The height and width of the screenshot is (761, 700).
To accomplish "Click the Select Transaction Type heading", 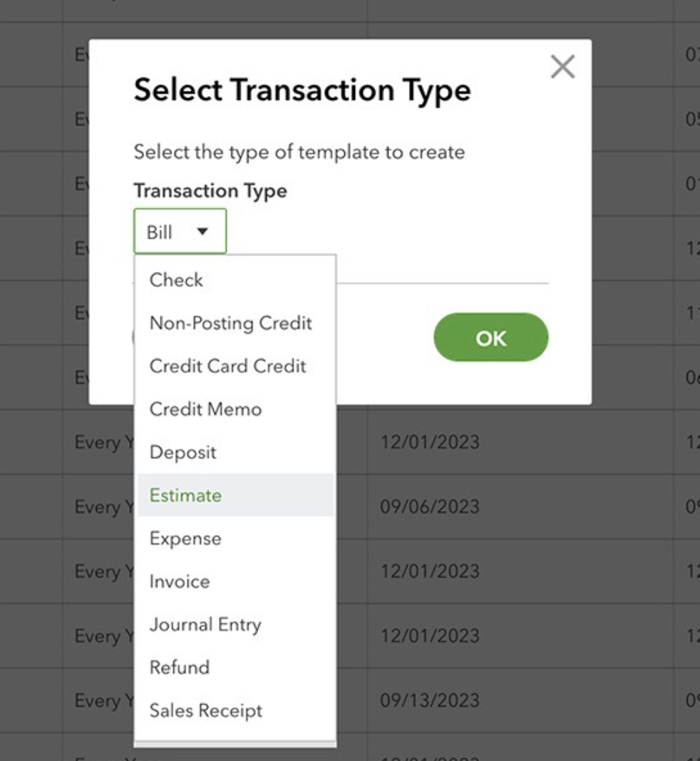I will [302, 91].
